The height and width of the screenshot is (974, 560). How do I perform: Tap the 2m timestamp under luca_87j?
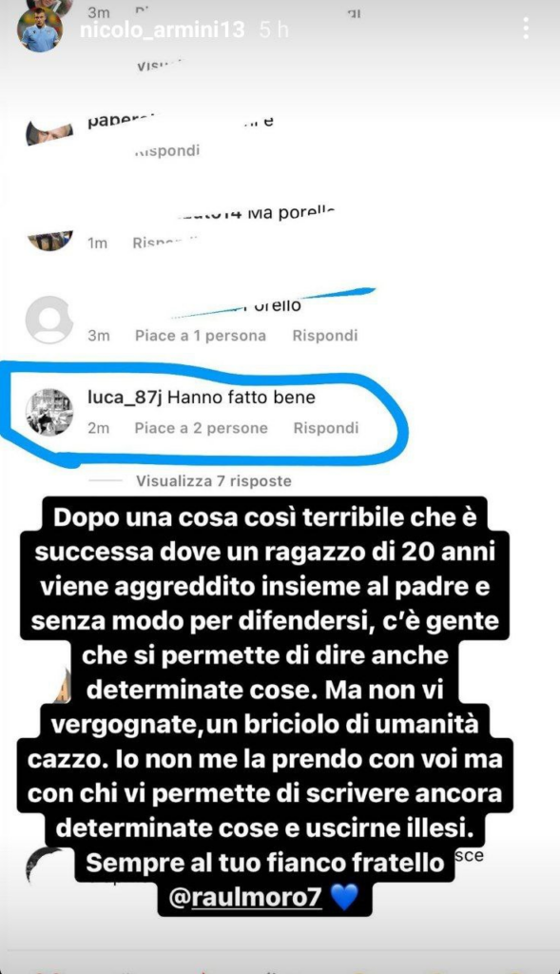[98, 428]
